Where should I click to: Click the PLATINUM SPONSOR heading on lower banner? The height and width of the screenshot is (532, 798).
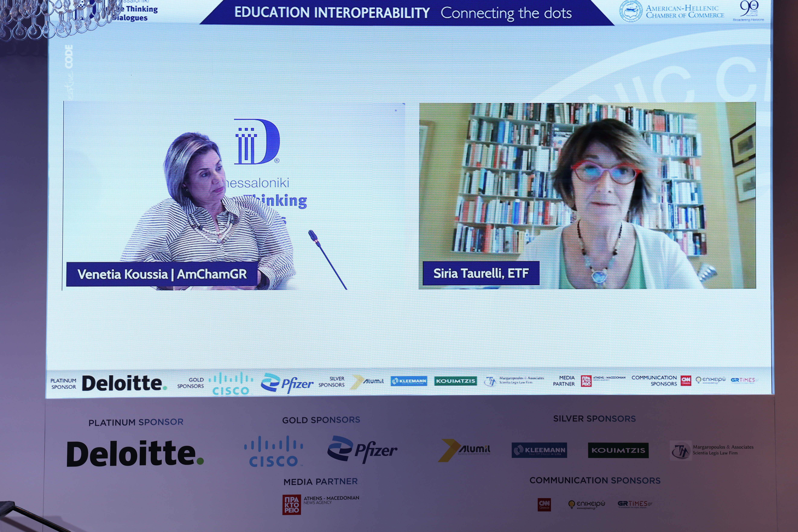click(x=136, y=422)
